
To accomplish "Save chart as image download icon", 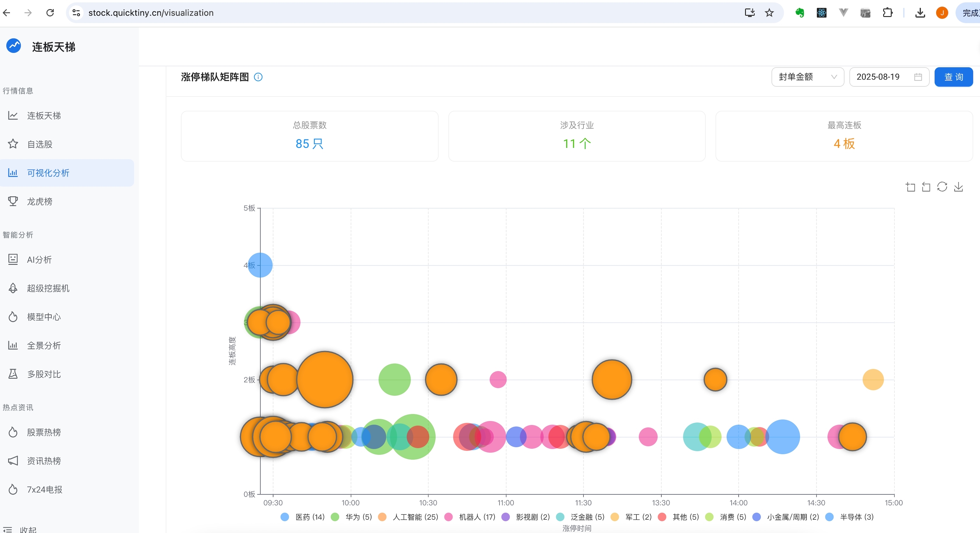I will tap(958, 187).
